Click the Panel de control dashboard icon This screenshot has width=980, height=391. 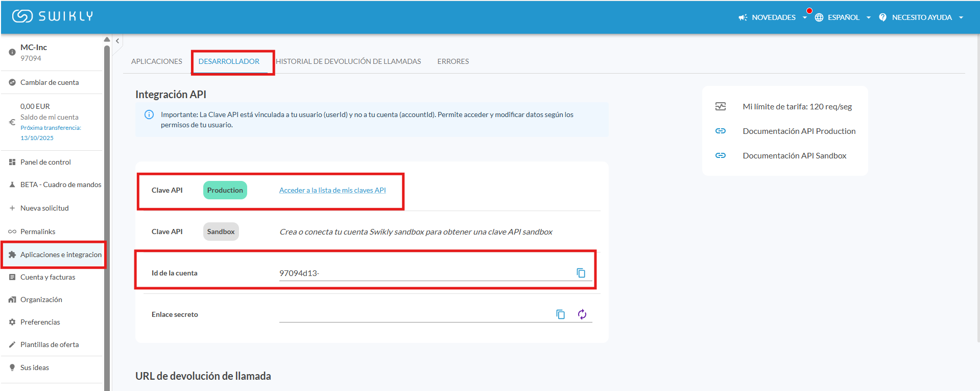click(12, 162)
